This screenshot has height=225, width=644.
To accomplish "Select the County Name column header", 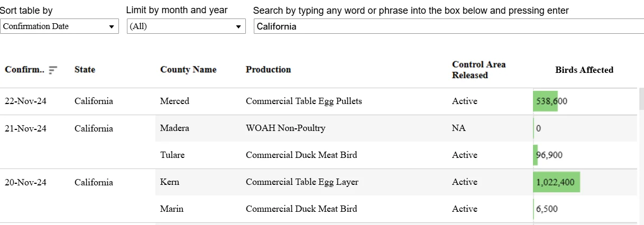I will pos(188,70).
